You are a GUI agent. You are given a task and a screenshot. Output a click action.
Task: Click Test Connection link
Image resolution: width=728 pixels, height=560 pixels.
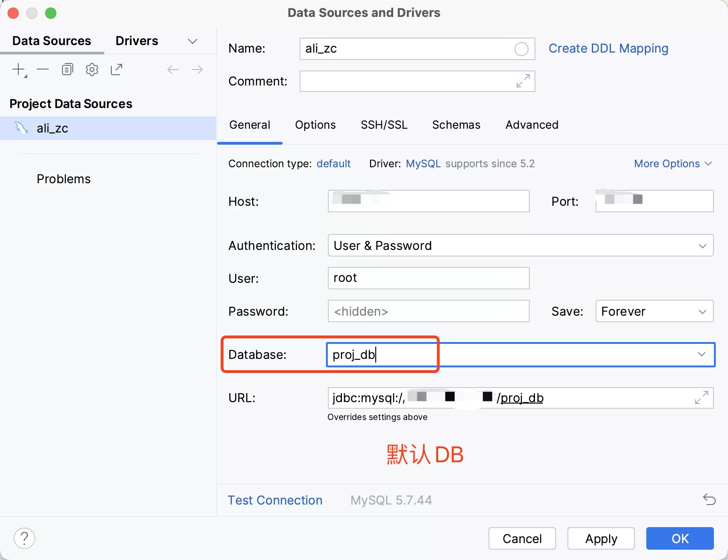click(x=275, y=500)
